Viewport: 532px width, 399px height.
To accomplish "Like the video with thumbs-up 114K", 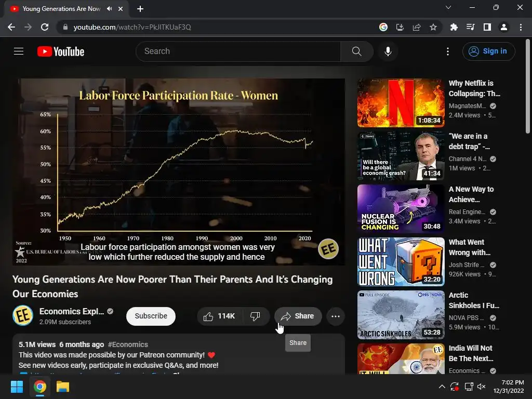I will pyautogui.click(x=219, y=316).
